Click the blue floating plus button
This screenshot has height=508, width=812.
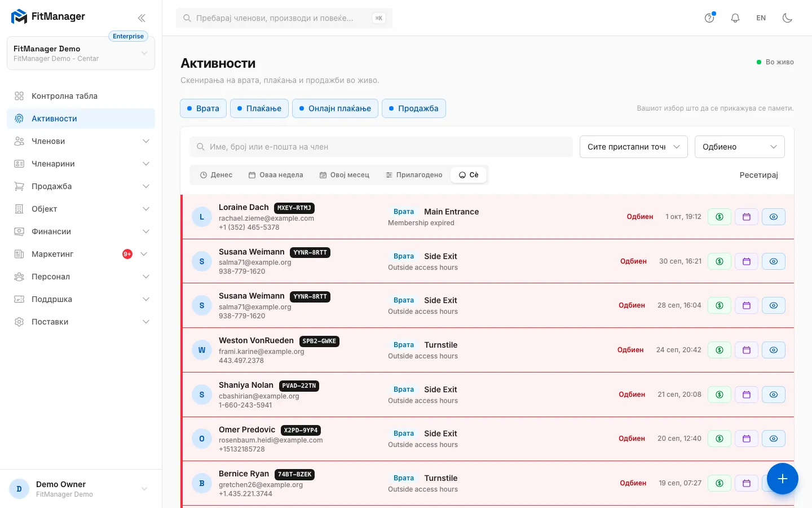pos(783,479)
